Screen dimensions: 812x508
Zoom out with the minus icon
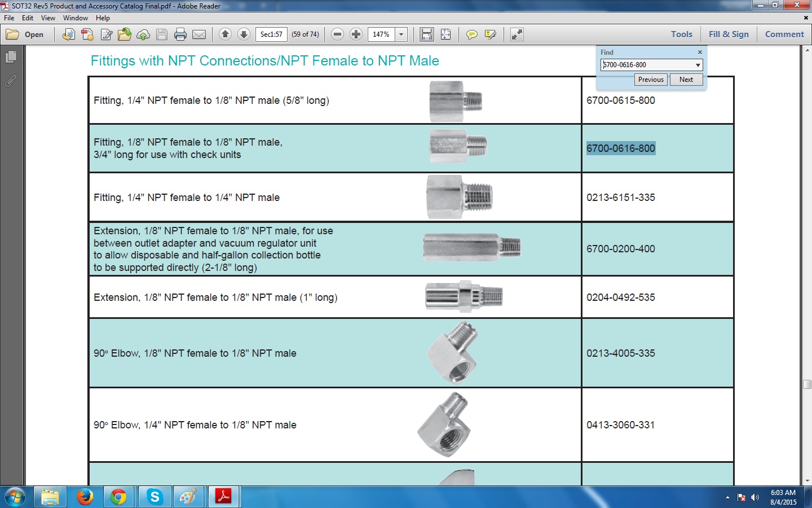pos(337,34)
